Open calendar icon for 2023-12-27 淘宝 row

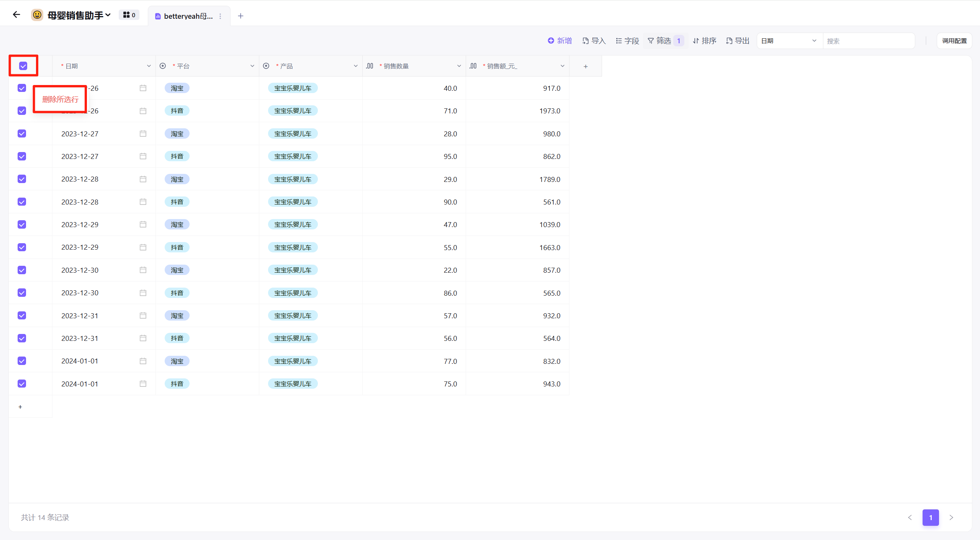[x=143, y=134]
